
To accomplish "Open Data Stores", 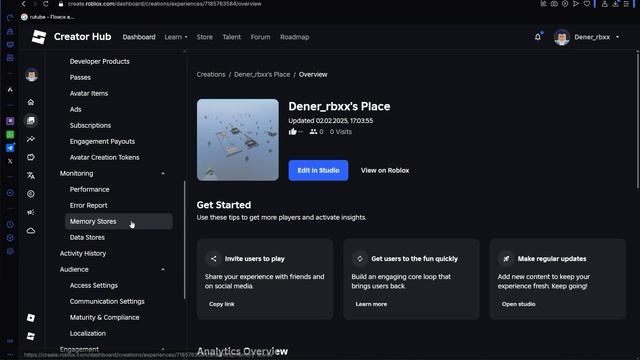I will [87, 237].
